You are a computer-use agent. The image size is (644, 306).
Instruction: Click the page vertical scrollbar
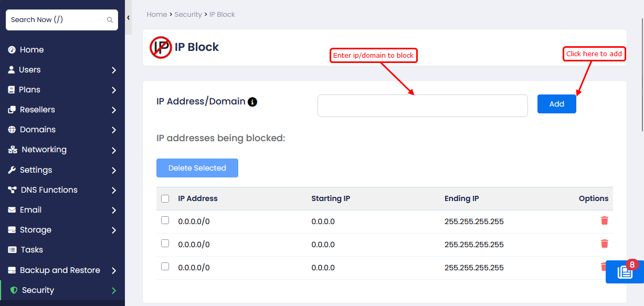(x=642, y=73)
